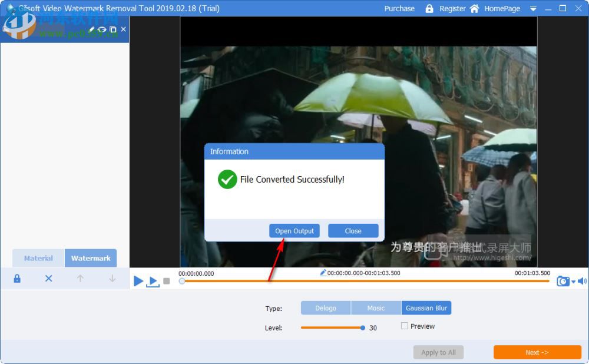Select the edit pencil on the watermark overlay

coord(91,28)
